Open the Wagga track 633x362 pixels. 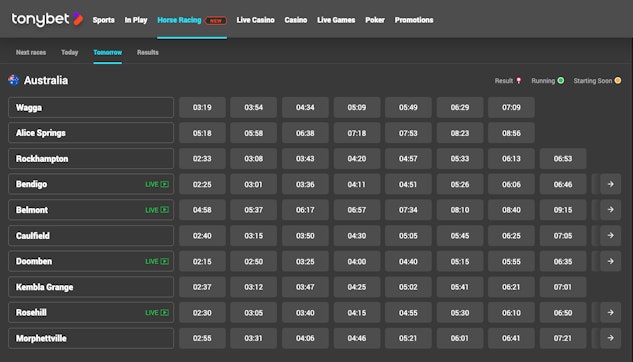click(x=91, y=107)
